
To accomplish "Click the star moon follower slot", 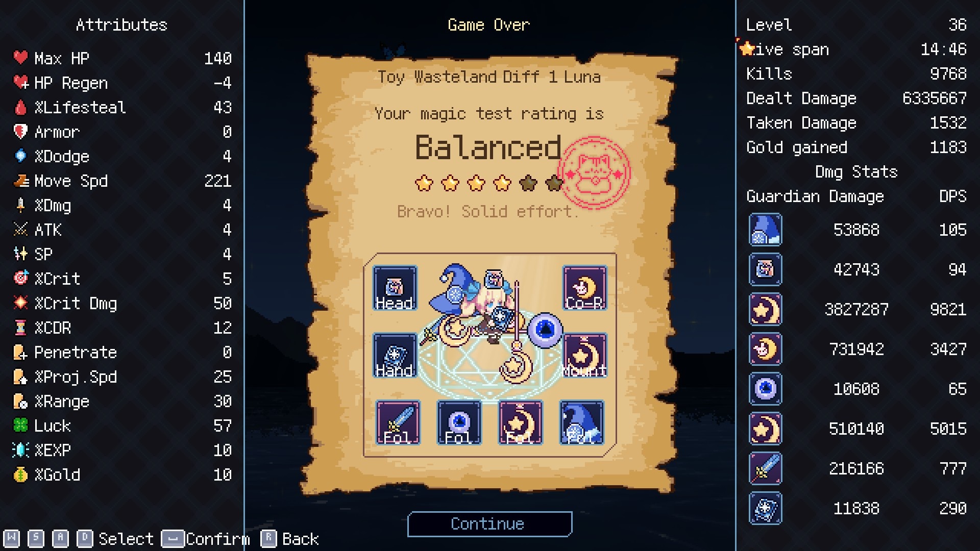I will tap(521, 422).
